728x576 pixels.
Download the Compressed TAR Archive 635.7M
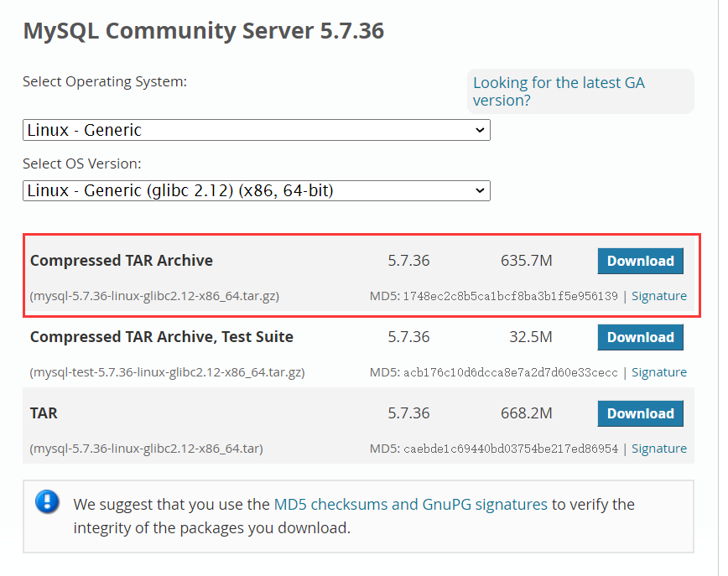(x=640, y=261)
